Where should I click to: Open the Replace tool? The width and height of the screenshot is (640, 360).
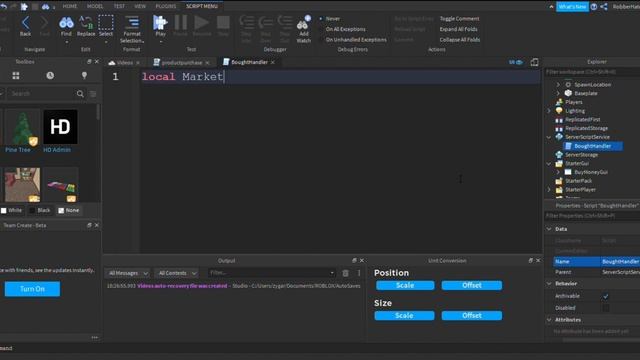86,22
